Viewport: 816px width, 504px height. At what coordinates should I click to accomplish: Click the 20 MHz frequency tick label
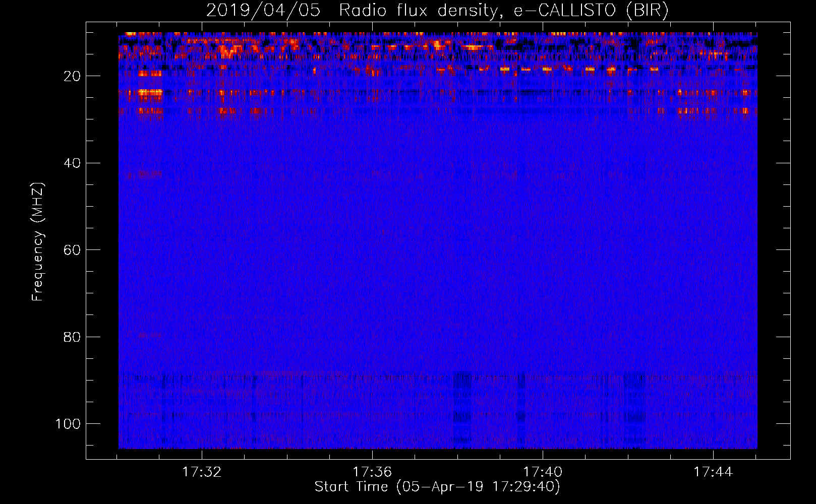[73, 76]
